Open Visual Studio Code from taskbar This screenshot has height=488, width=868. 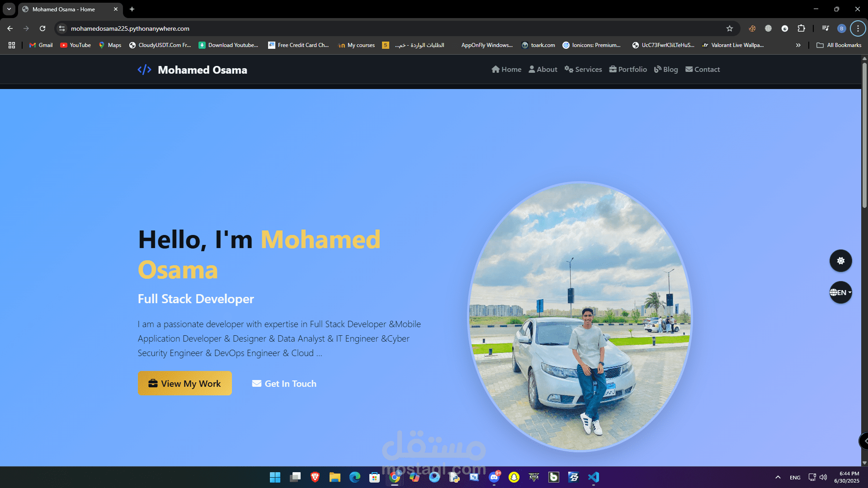pos(593,477)
